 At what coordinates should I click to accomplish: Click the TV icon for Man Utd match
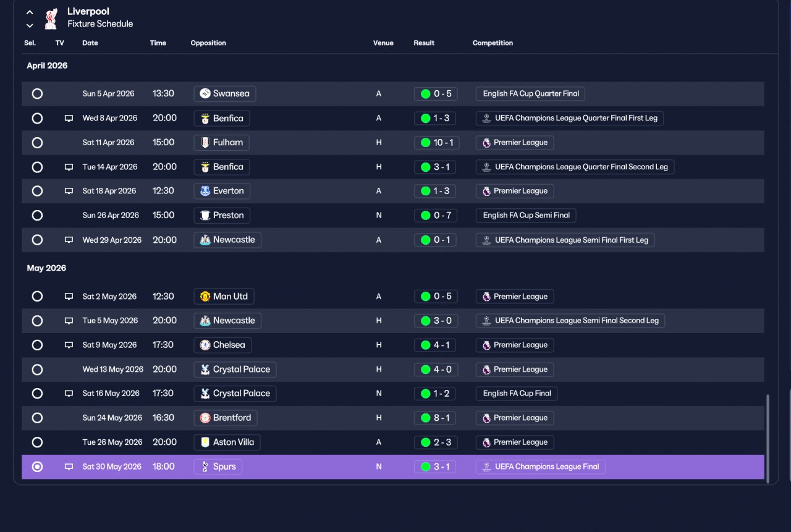[x=69, y=297]
